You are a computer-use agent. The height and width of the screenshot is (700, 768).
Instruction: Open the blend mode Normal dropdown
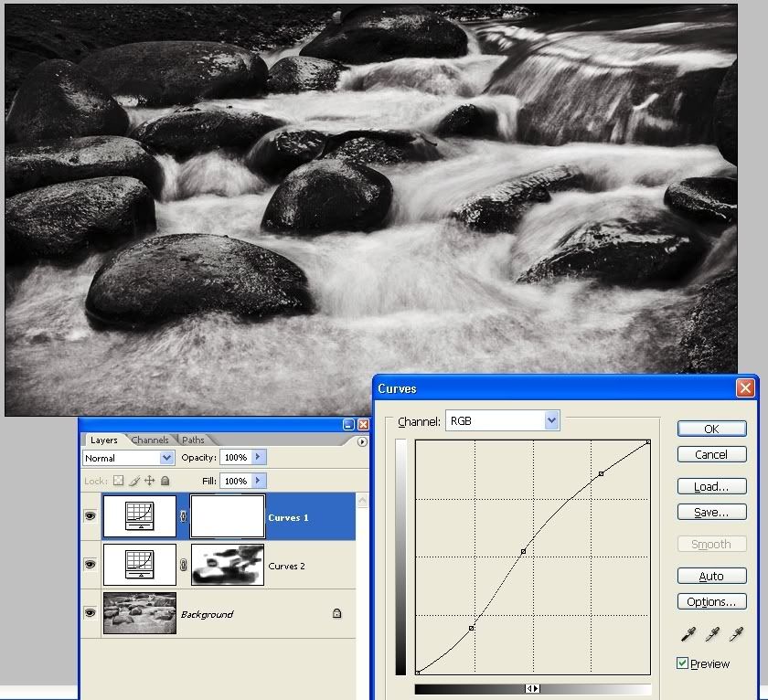pyautogui.click(x=166, y=458)
